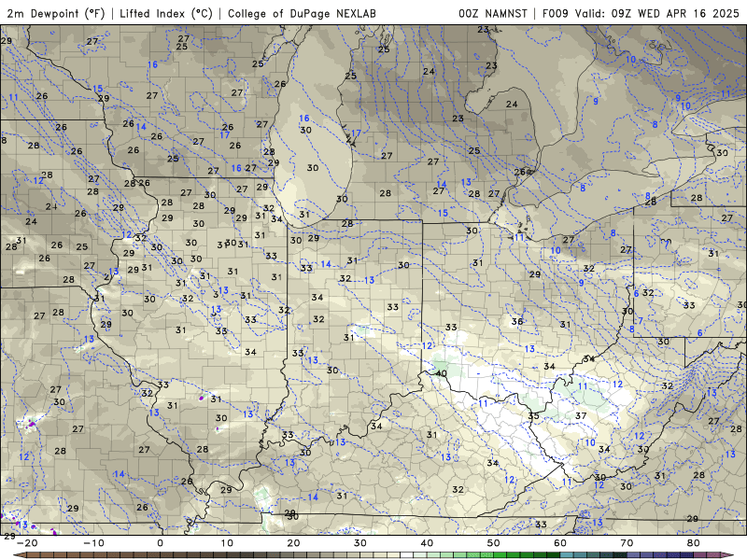Click the black 35 dewpoint value on the map

click(533, 415)
